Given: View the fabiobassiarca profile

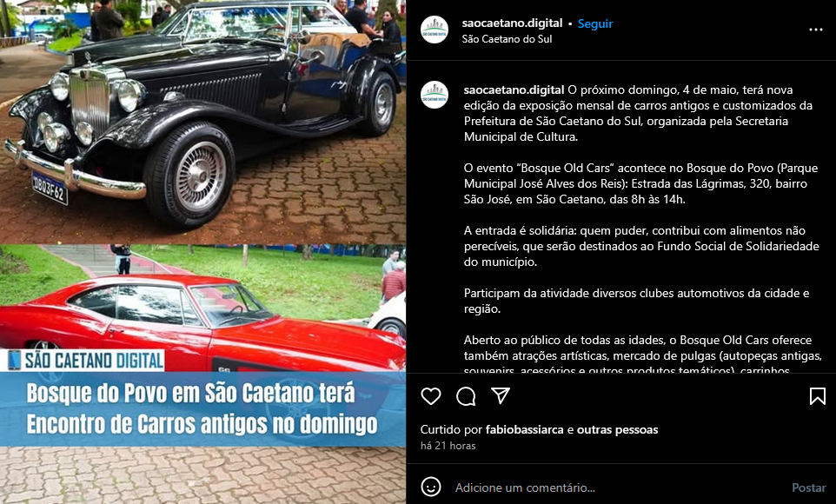Looking at the screenshot, I should [525, 429].
